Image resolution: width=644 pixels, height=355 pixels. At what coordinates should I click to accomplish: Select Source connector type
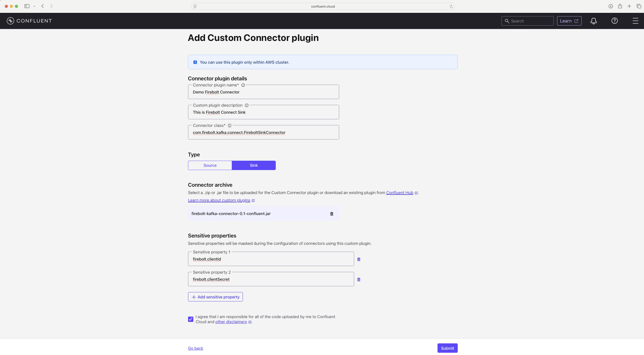click(210, 165)
